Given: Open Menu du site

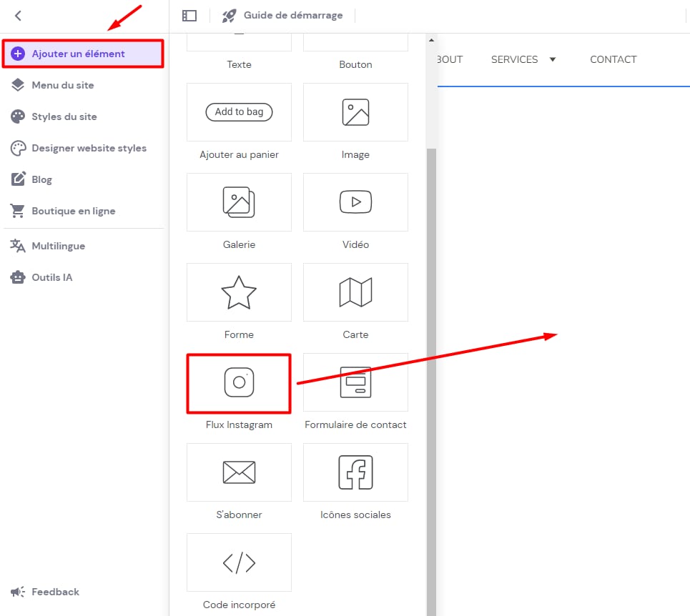Looking at the screenshot, I should tap(63, 85).
